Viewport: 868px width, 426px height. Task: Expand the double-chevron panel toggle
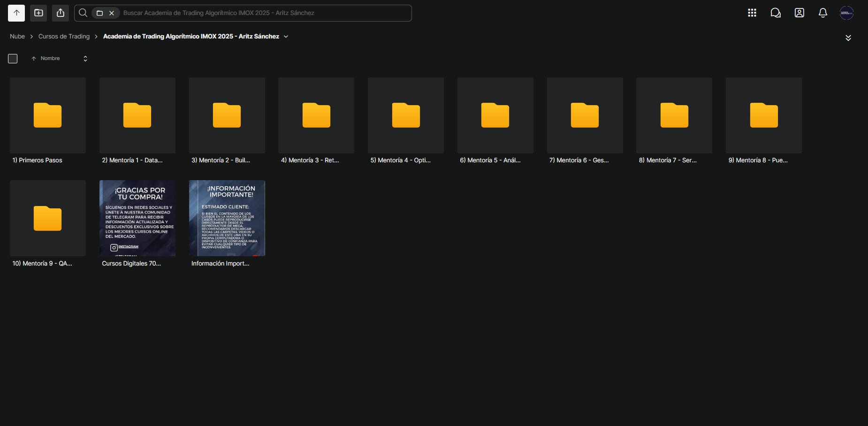(x=848, y=38)
